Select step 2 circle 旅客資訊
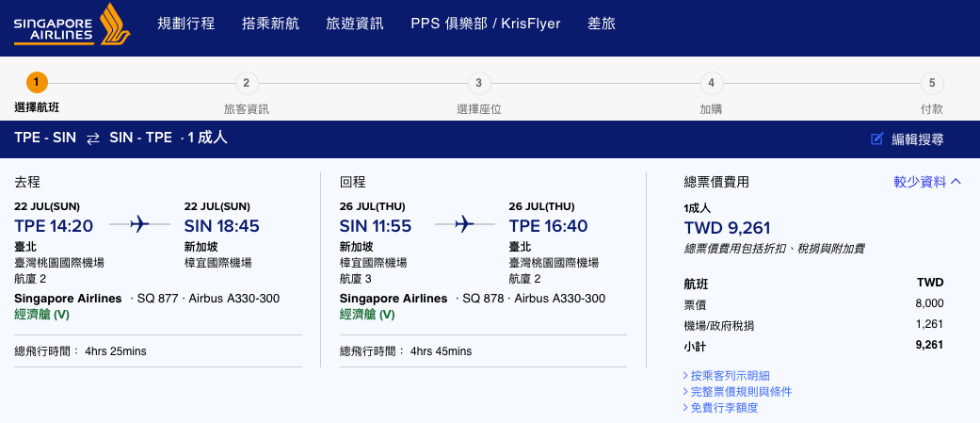Image resolution: width=980 pixels, height=423 pixels. tap(247, 83)
